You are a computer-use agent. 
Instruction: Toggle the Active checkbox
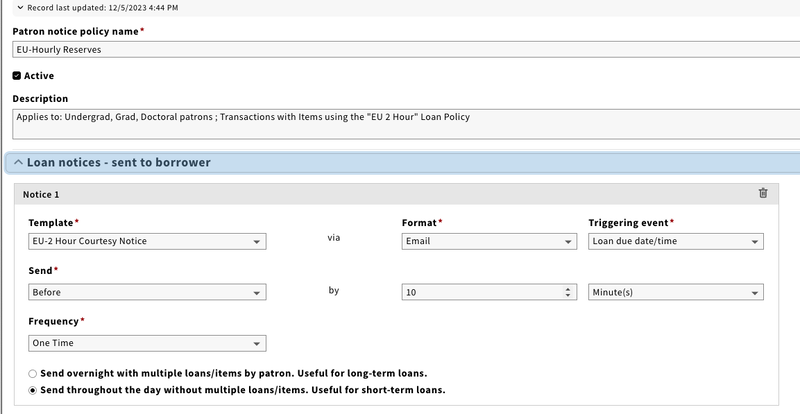17,76
